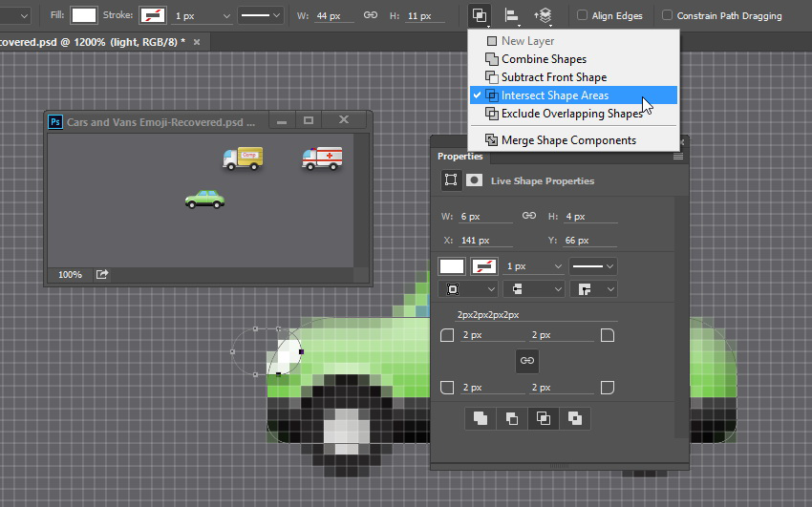
Task: Click the link width and height icon in Properties
Action: (528, 216)
